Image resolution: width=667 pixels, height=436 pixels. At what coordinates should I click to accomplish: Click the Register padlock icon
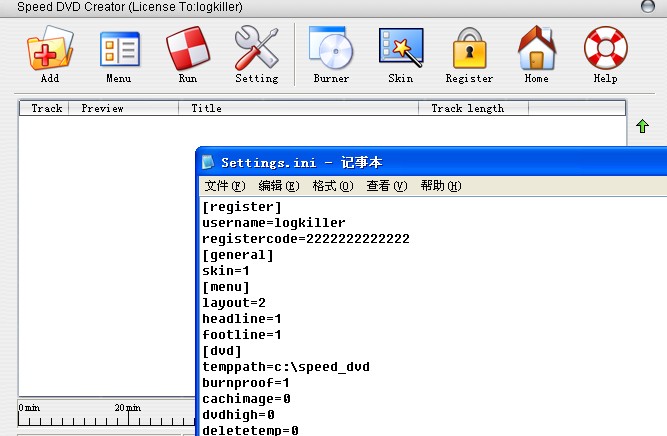[x=469, y=48]
